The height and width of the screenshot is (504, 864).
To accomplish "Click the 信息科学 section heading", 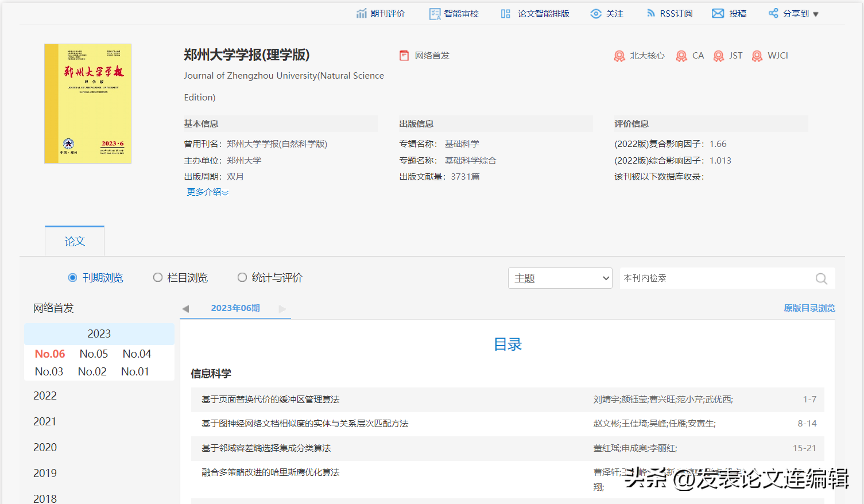I will point(211,374).
